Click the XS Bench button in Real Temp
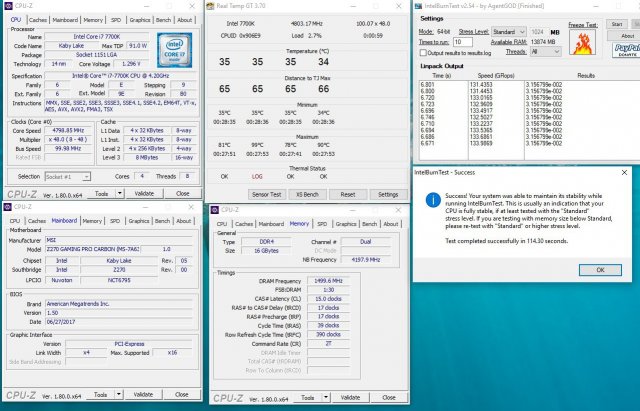 309,194
